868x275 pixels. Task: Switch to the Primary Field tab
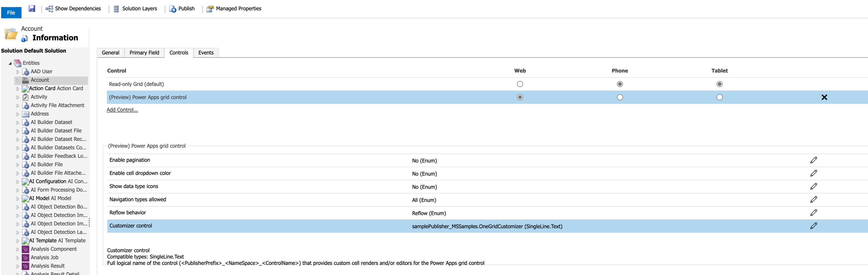[x=144, y=53]
